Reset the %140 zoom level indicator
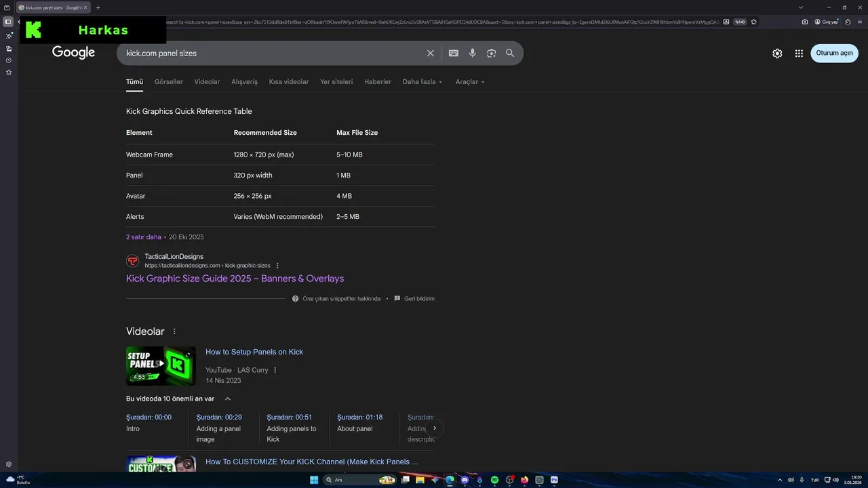Image resolution: width=868 pixels, height=488 pixels. coord(740,22)
